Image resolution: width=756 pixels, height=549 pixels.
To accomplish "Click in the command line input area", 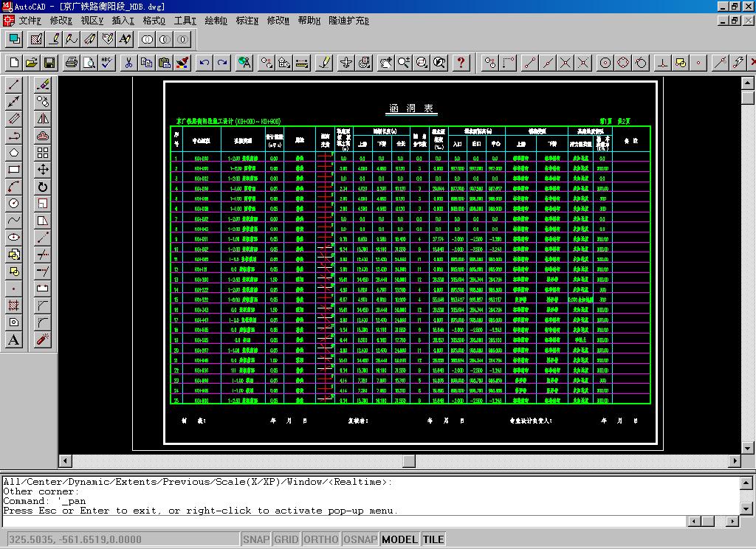I will [344, 521].
